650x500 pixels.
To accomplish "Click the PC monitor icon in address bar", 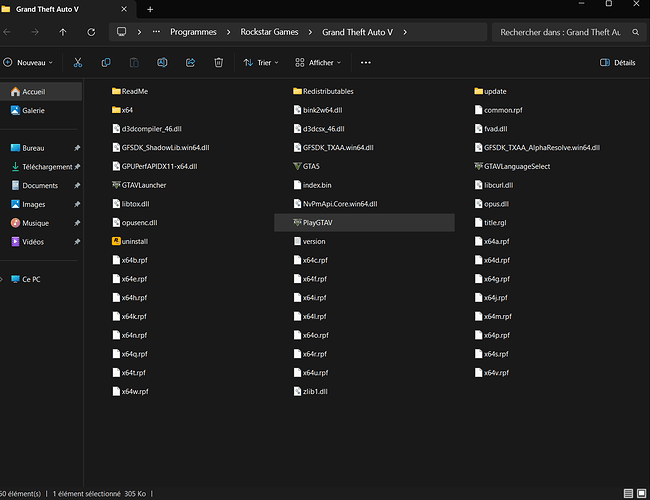I will pyautogui.click(x=121, y=32).
